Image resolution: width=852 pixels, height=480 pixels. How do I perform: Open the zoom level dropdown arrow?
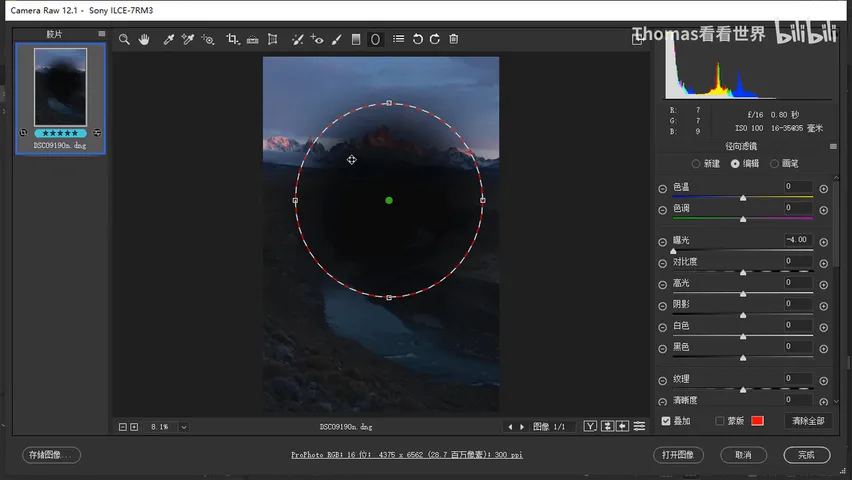(184, 427)
